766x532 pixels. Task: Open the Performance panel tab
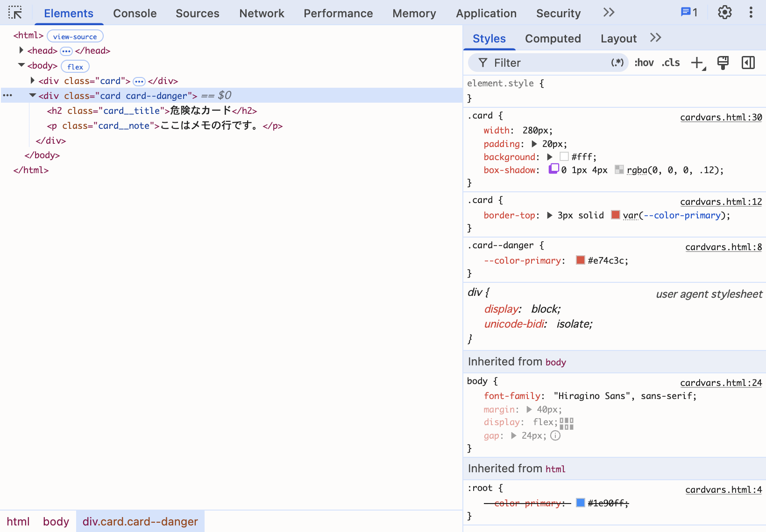point(338,13)
